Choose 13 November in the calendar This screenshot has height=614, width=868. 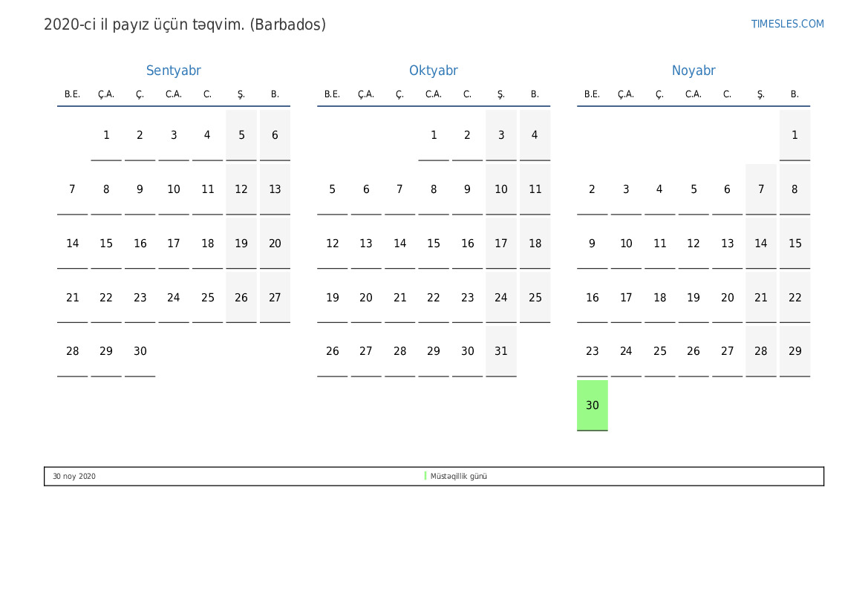(x=727, y=244)
